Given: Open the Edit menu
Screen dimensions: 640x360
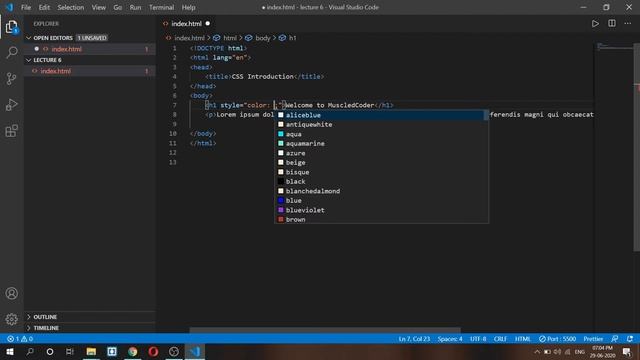Looking at the screenshot, I should pos(44,7).
